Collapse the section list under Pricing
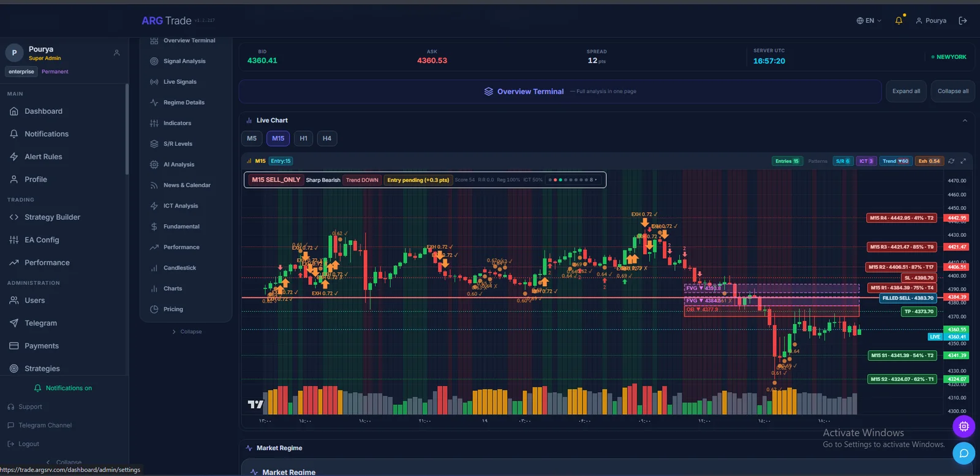The width and height of the screenshot is (980, 476). pyautogui.click(x=187, y=332)
